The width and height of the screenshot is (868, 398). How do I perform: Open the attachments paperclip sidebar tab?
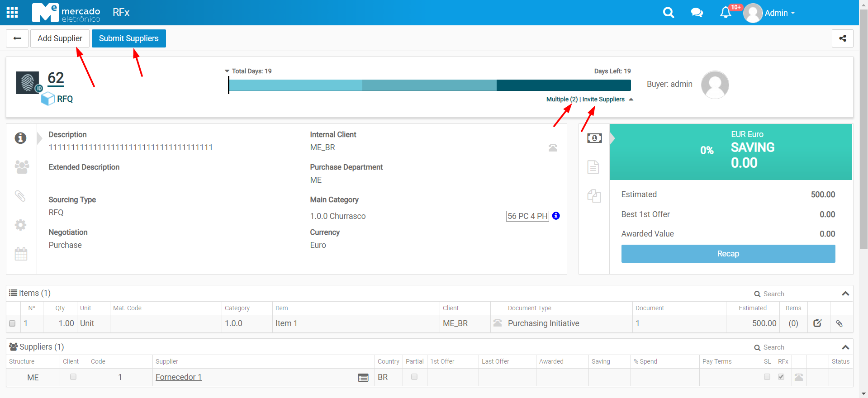20,196
